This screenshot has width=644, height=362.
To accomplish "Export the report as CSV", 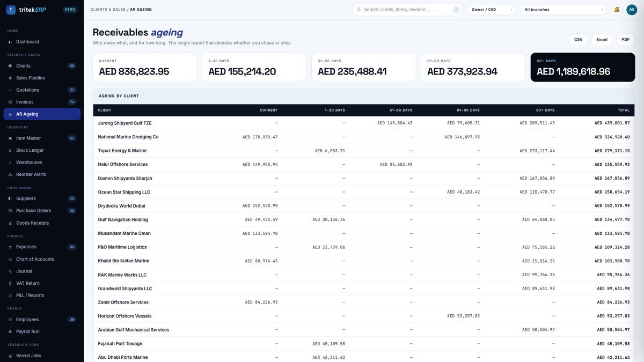I will coord(578,40).
